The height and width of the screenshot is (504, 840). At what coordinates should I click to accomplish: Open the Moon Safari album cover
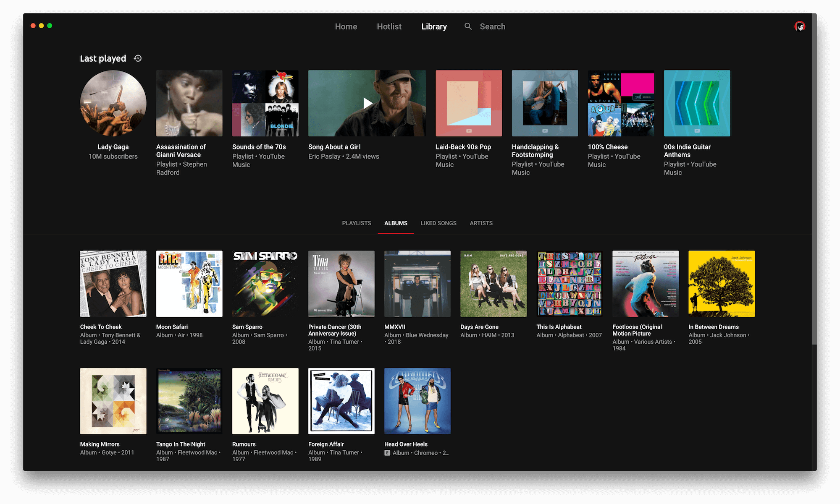point(189,284)
